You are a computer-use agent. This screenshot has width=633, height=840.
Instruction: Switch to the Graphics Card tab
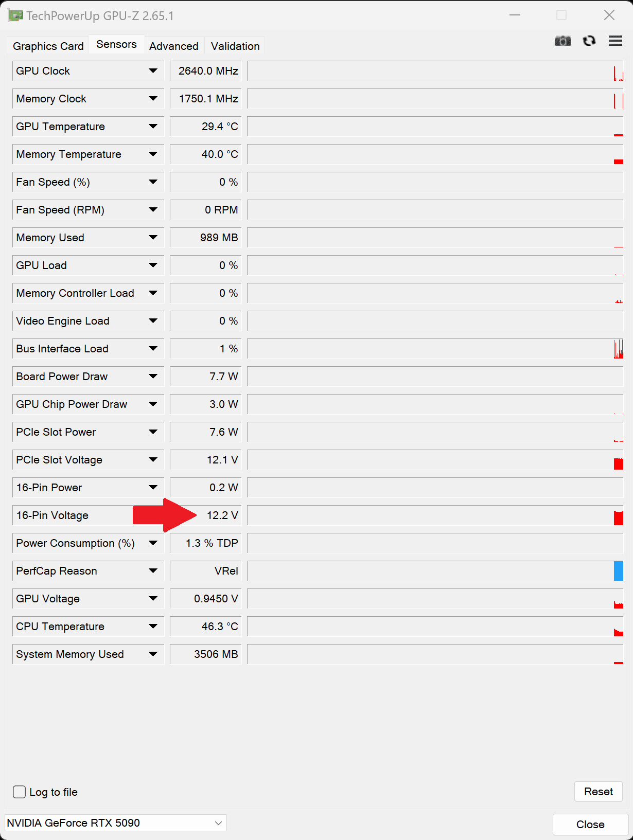48,46
